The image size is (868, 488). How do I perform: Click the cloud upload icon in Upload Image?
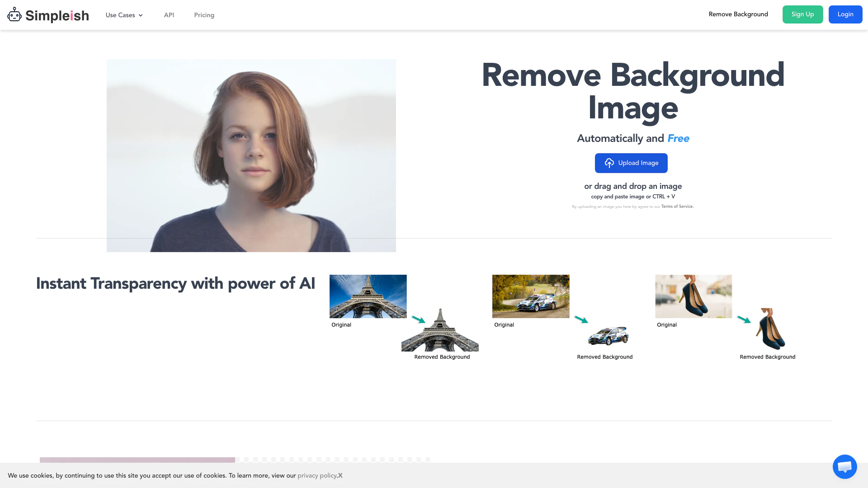tap(609, 163)
